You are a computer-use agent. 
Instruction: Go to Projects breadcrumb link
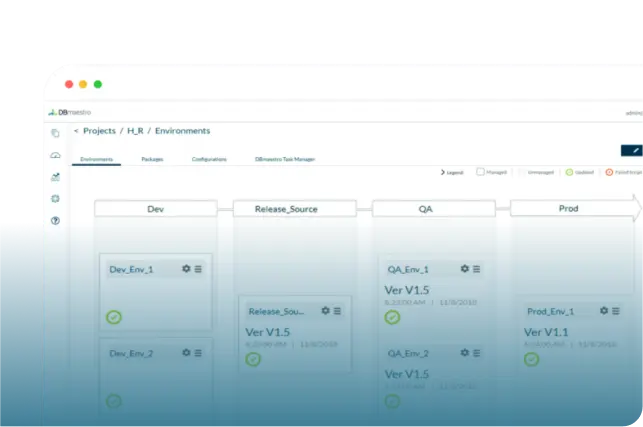[99, 131]
